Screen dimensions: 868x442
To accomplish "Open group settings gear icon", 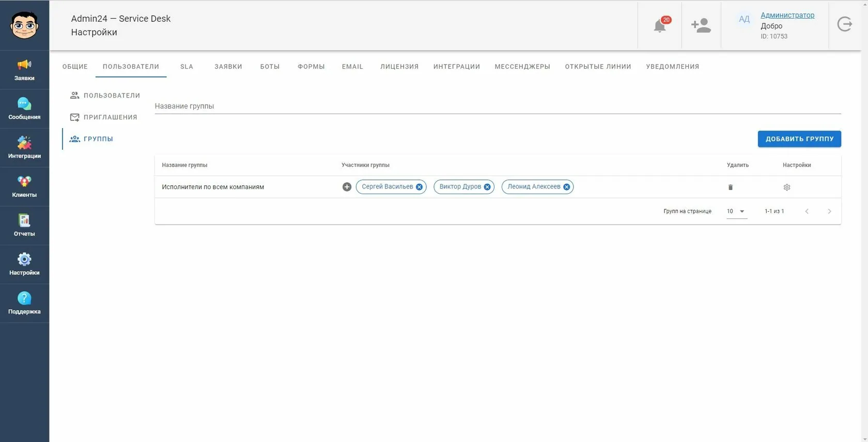I will click(x=787, y=187).
